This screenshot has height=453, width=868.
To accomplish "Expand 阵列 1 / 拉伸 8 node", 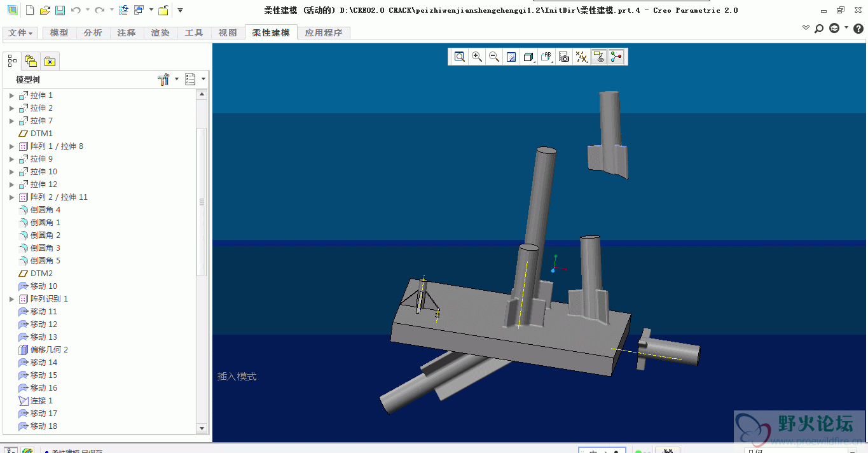I will pyautogui.click(x=11, y=146).
